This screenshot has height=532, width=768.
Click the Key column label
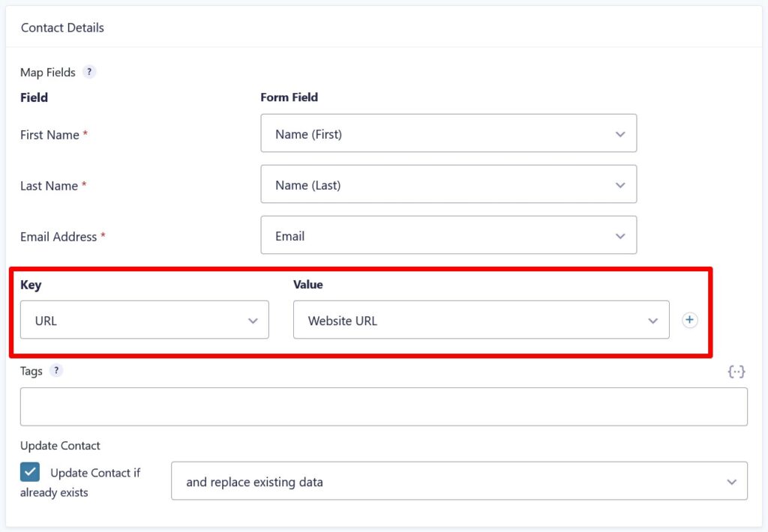[31, 285]
